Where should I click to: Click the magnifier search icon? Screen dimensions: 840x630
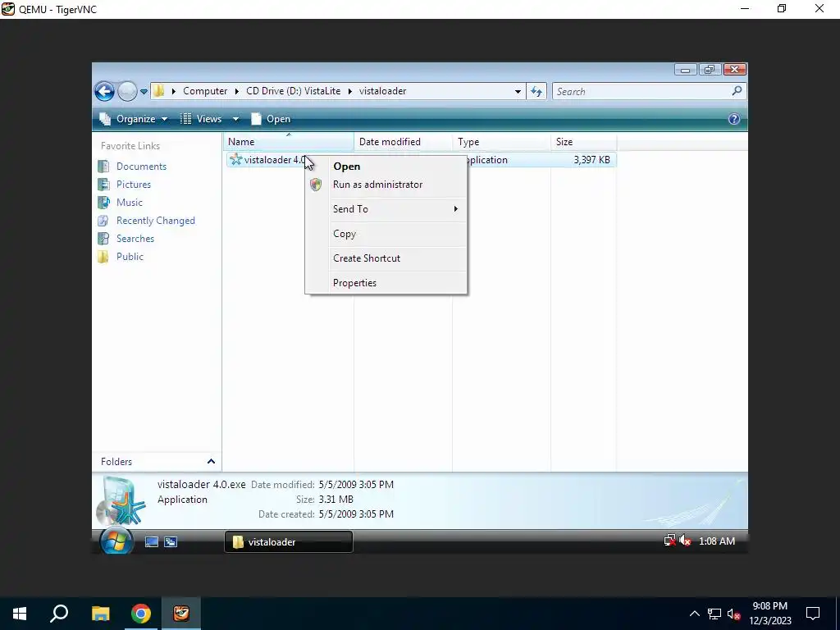click(737, 91)
